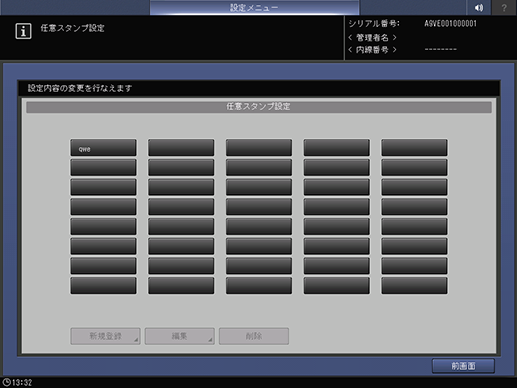
Task: Click the 削除 button
Action: [254, 336]
